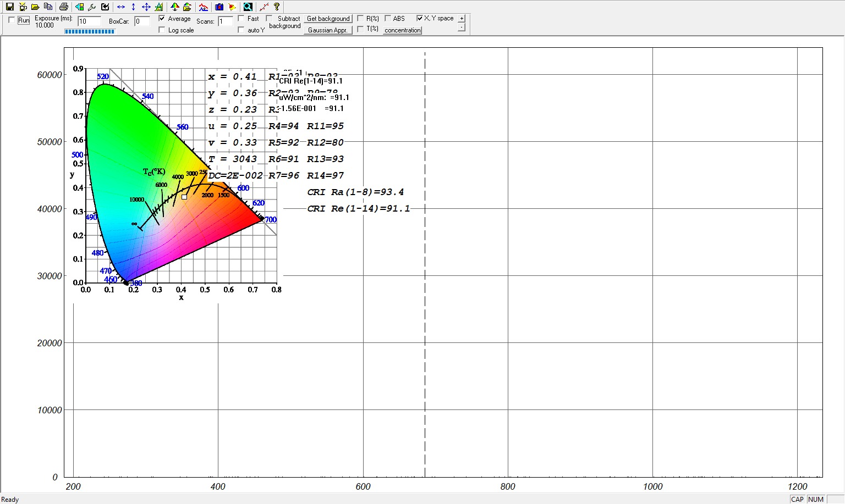Screen dimensions: 845x504
Task: Disable the X, Y space checkbox
Action: tap(420, 18)
